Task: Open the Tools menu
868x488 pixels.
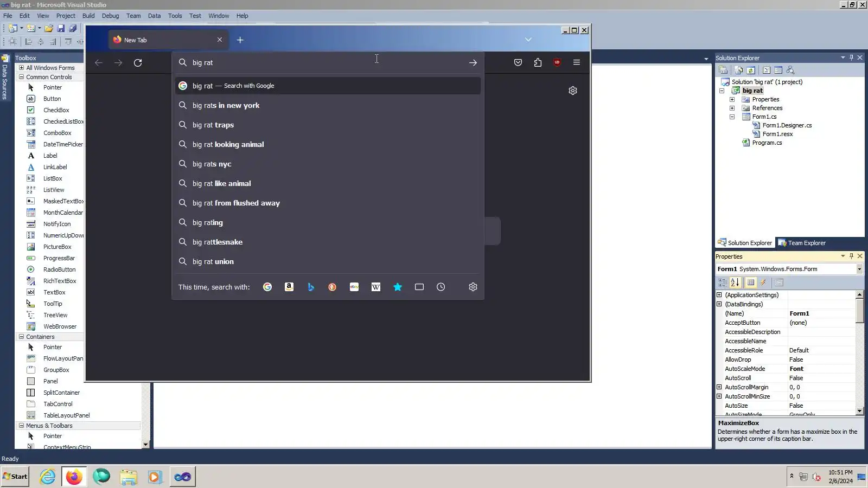Action: (175, 16)
